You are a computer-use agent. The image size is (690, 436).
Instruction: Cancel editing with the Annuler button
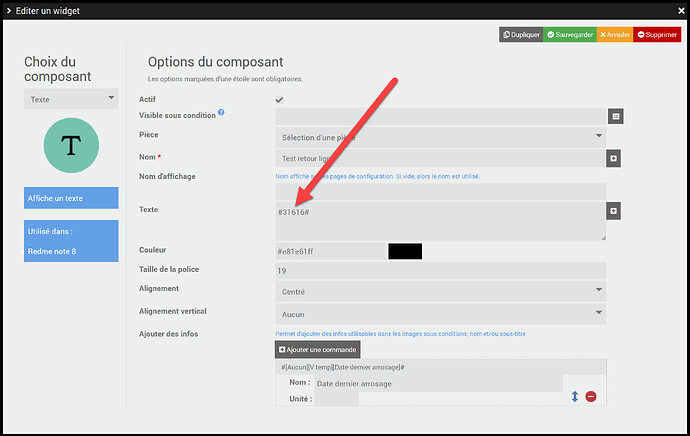tap(615, 35)
